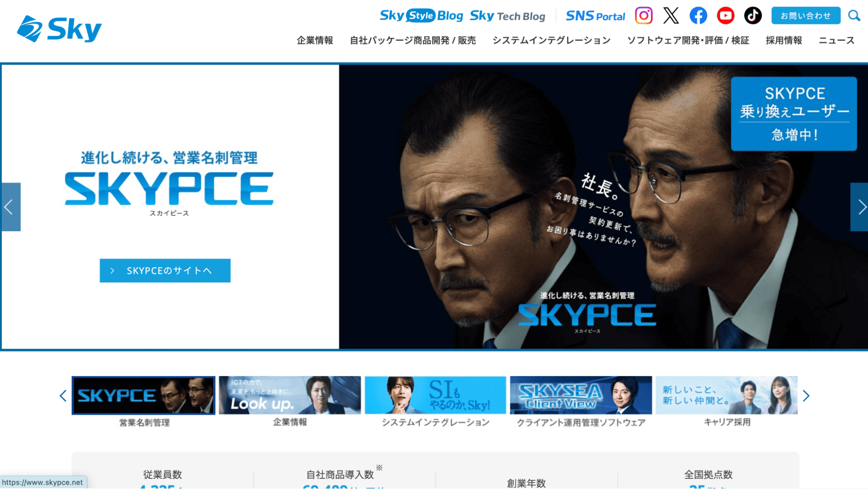Go to next hero slide arrow
The width and height of the screenshot is (868, 489).
(859, 207)
